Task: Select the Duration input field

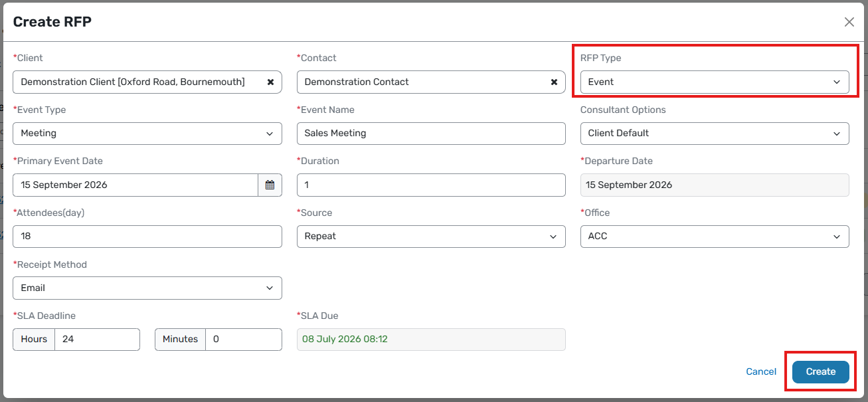Action: [431, 185]
